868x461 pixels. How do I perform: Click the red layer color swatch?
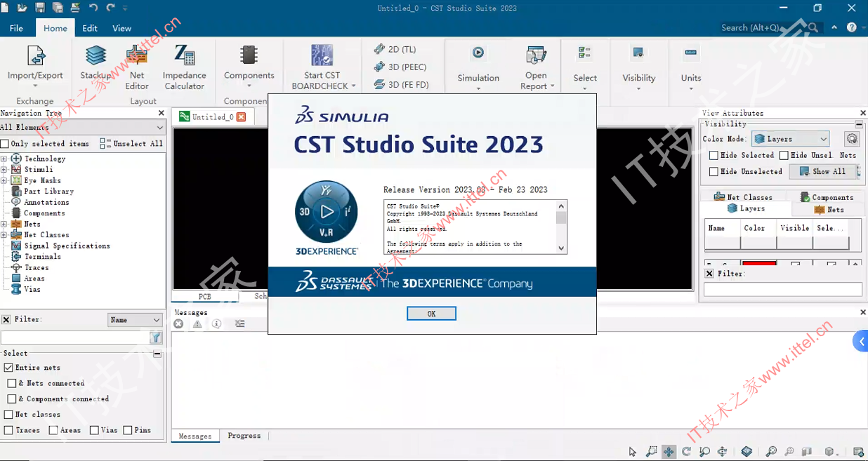pyautogui.click(x=758, y=263)
